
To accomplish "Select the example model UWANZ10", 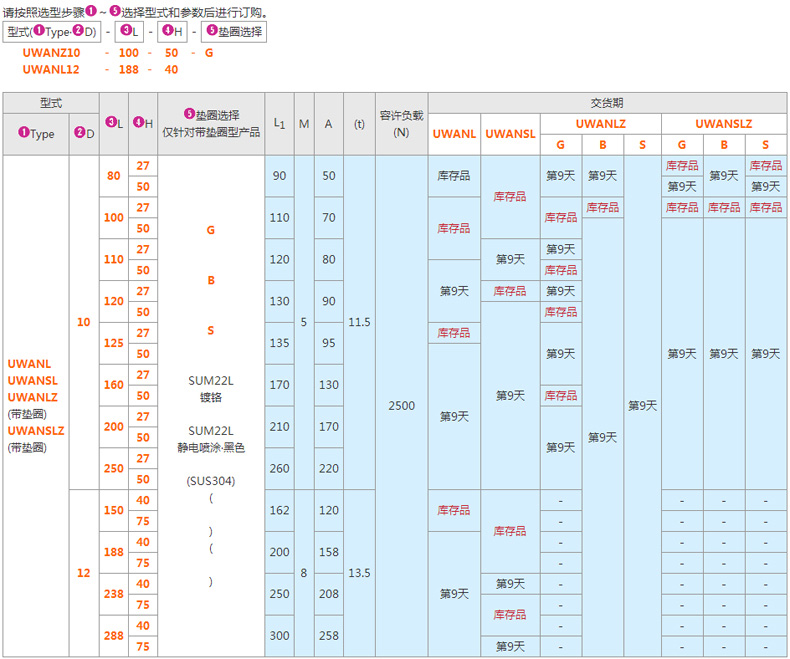I will pos(51,51).
